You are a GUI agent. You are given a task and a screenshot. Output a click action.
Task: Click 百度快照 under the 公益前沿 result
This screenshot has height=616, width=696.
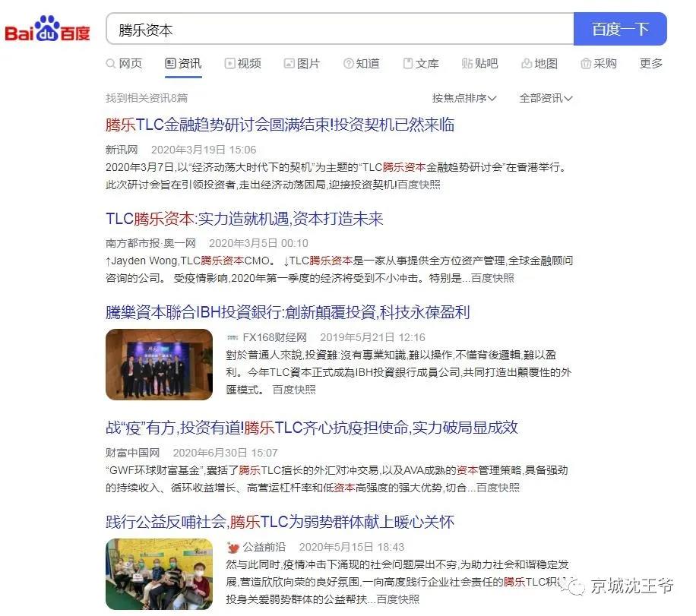(x=398, y=599)
